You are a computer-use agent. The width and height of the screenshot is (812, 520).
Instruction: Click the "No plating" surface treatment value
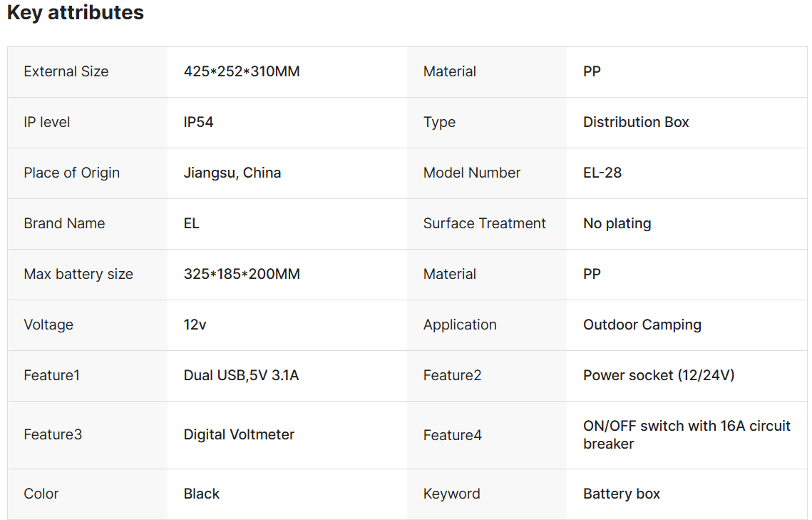point(617,223)
